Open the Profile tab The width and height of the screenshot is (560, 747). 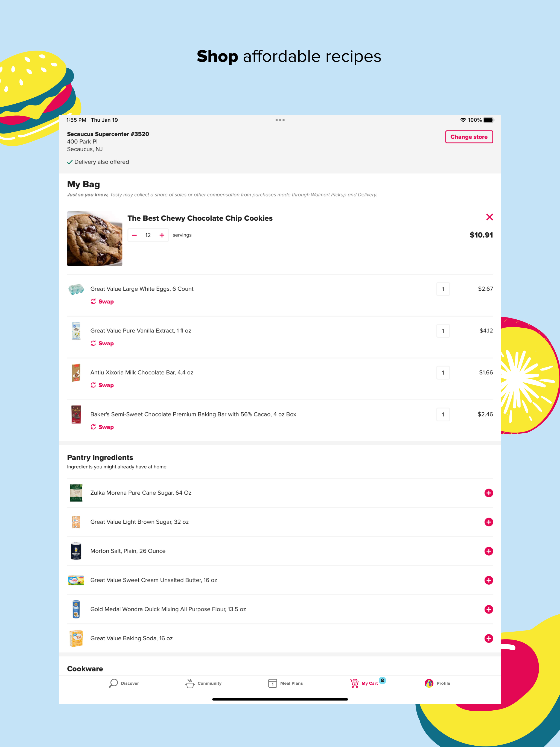(x=437, y=683)
